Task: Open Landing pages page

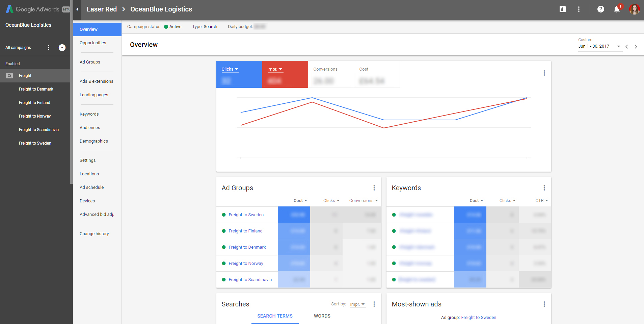Action: (94, 95)
